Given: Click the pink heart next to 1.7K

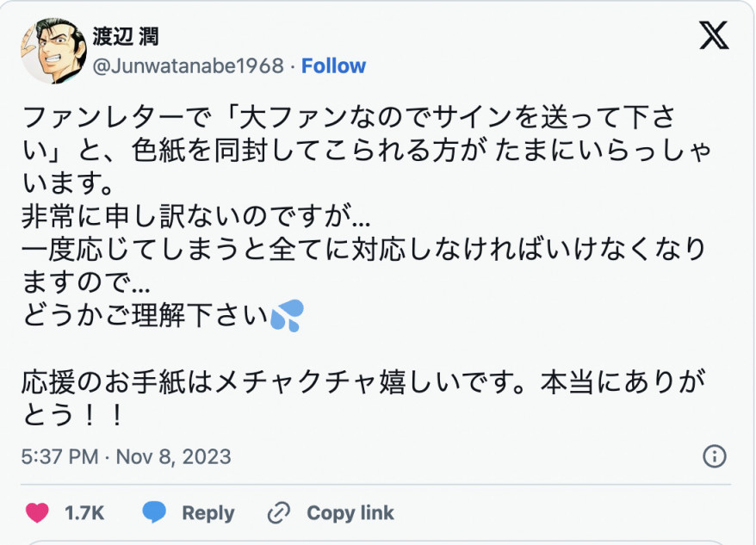Looking at the screenshot, I should pyautogui.click(x=38, y=512).
